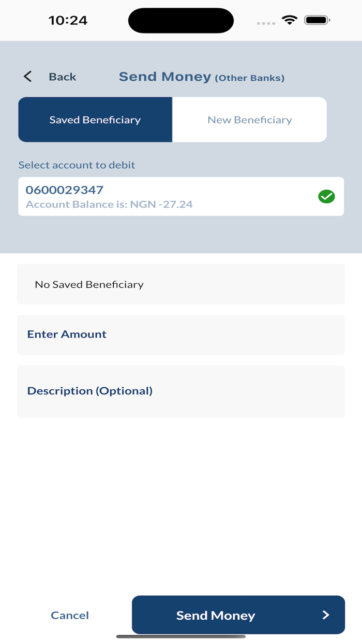Click the Description (Optional) field
Image resolution: width=362 pixels, height=644 pixels.
pyautogui.click(x=181, y=391)
